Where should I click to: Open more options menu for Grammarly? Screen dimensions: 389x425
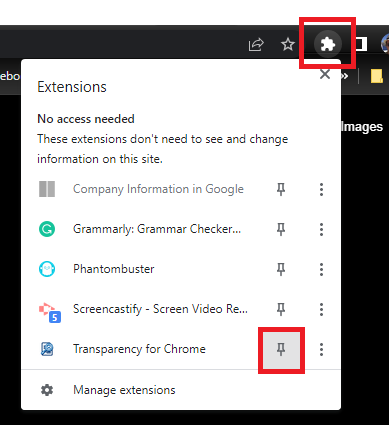tap(321, 229)
